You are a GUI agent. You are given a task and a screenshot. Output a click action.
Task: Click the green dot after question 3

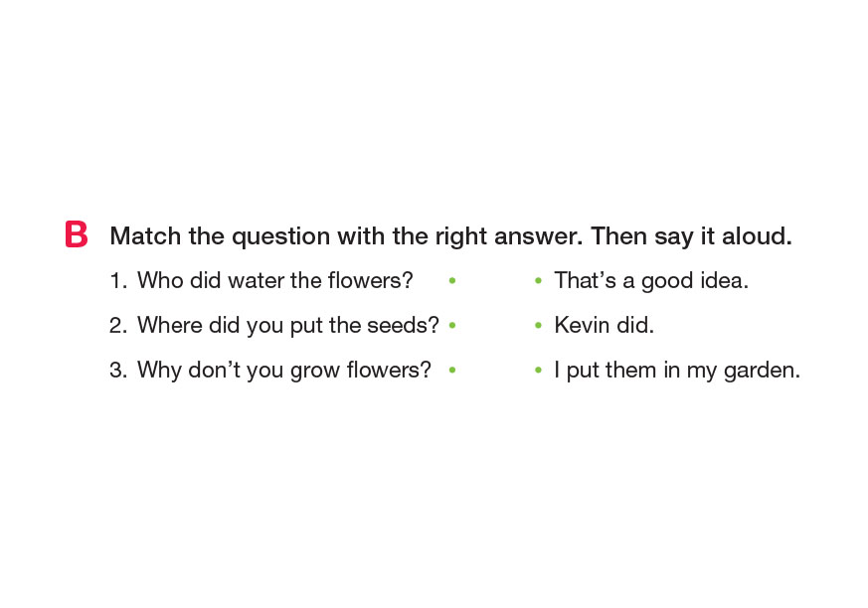452,370
